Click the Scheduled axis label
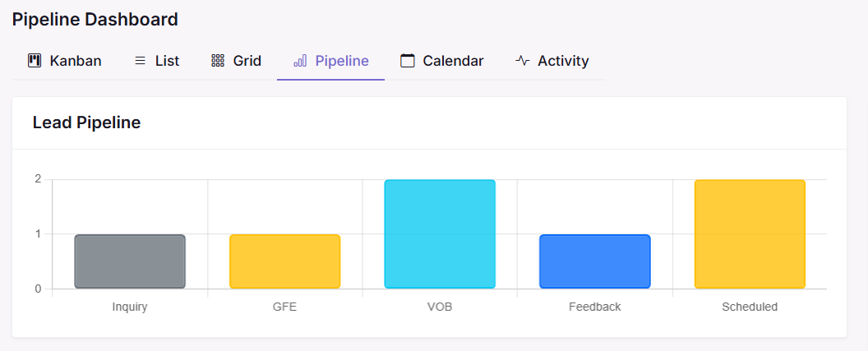868x351 pixels. (750, 307)
